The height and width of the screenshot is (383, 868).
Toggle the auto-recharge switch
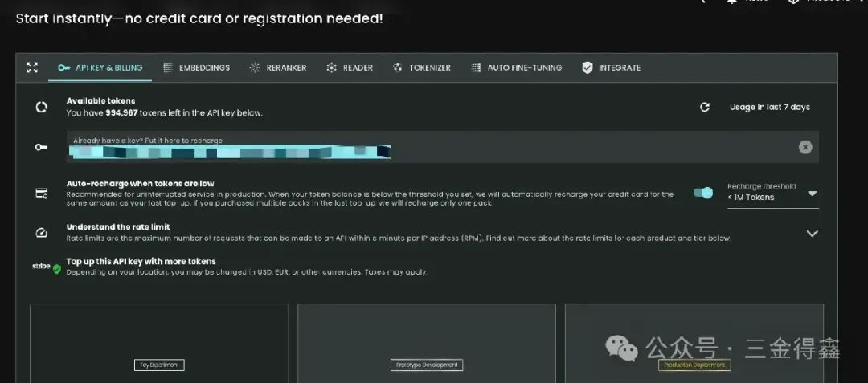(703, 193)
